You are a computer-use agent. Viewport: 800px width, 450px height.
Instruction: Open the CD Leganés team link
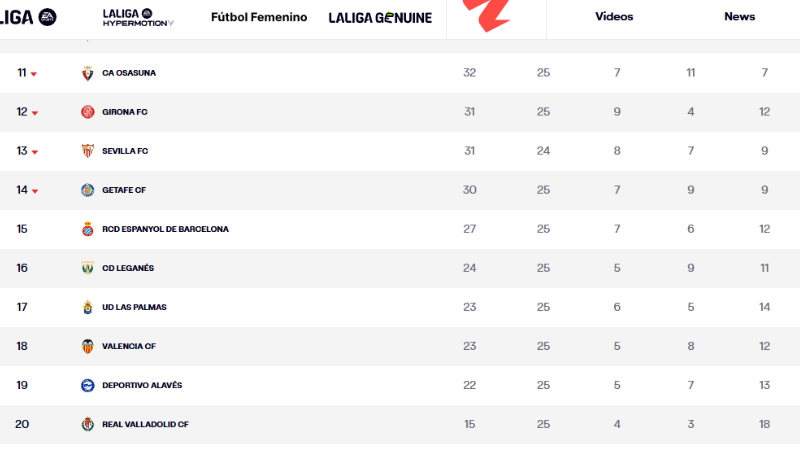click(128, 268)
